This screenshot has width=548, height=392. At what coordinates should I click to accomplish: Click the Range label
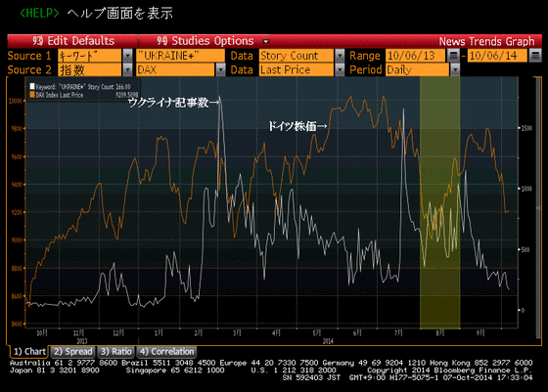click(x=365, y=56)
